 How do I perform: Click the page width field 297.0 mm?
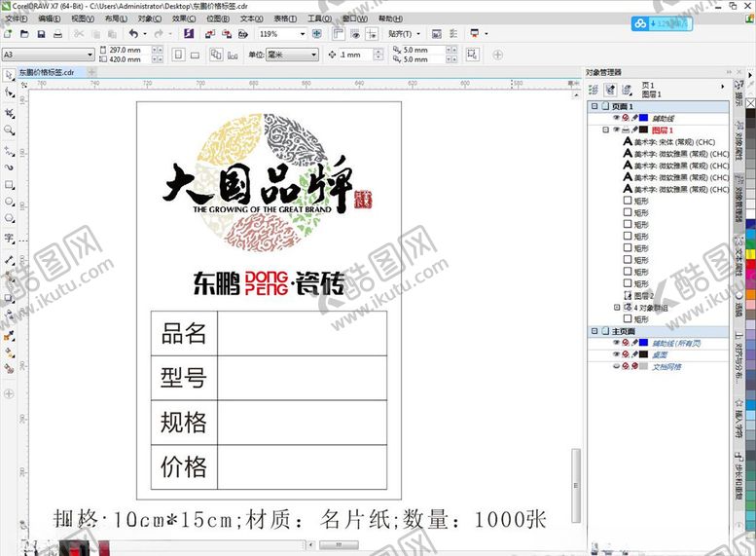129,50
